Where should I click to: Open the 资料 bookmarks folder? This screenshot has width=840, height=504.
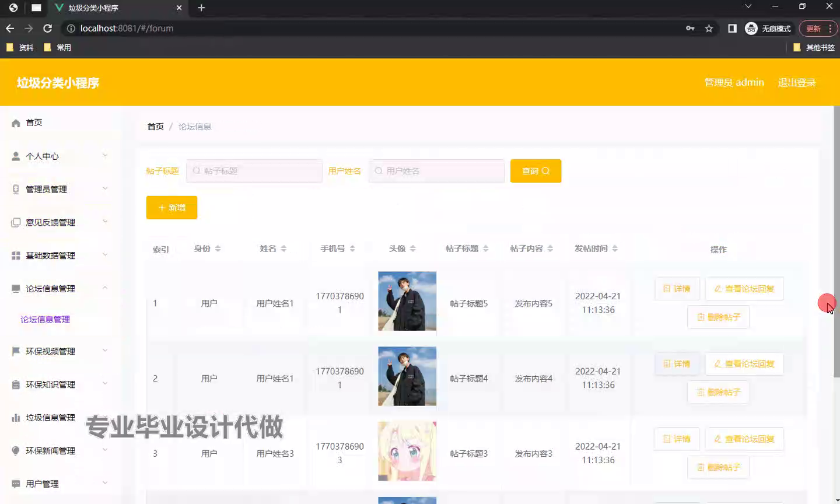20,47
